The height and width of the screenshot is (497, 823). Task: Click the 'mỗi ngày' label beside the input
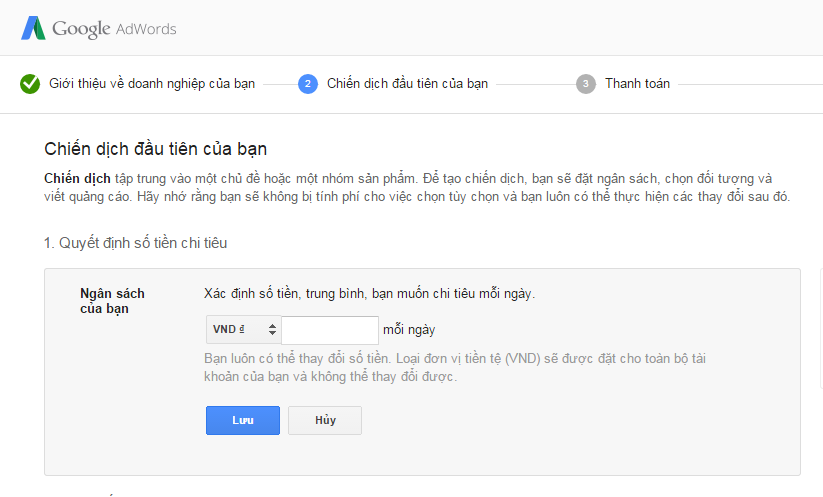tap(409, 330)
